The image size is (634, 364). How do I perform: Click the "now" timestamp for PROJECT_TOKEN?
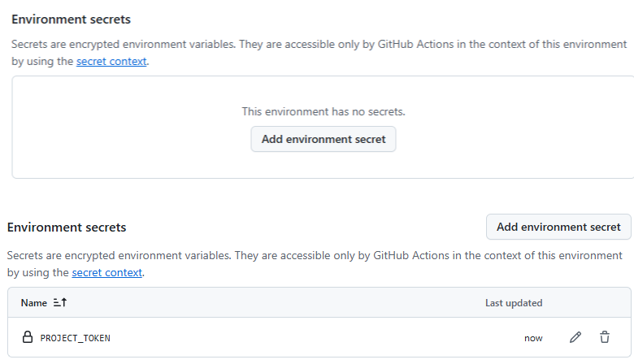(533, 338)
